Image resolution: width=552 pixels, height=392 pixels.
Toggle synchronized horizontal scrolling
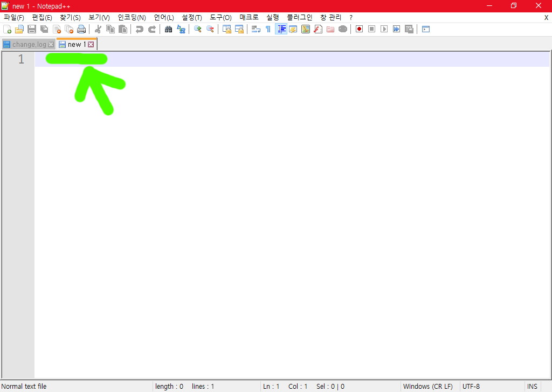239,29
